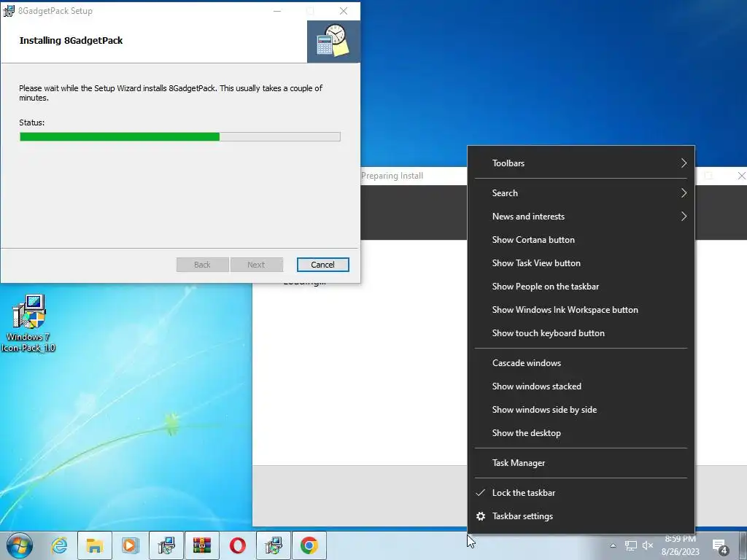Select installer taskbar icon beside the Chrome icon

274,545
